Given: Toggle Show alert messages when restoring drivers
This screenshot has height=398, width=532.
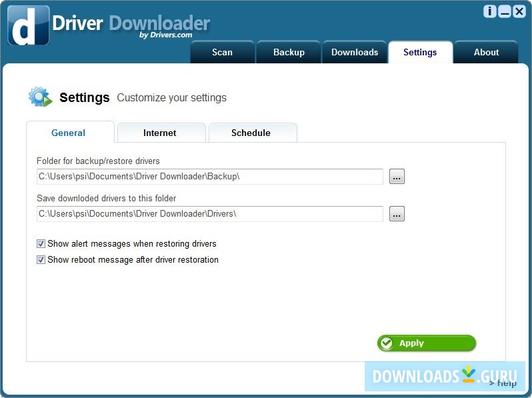Looking at the screenshot, I should [x=41, y=243].
